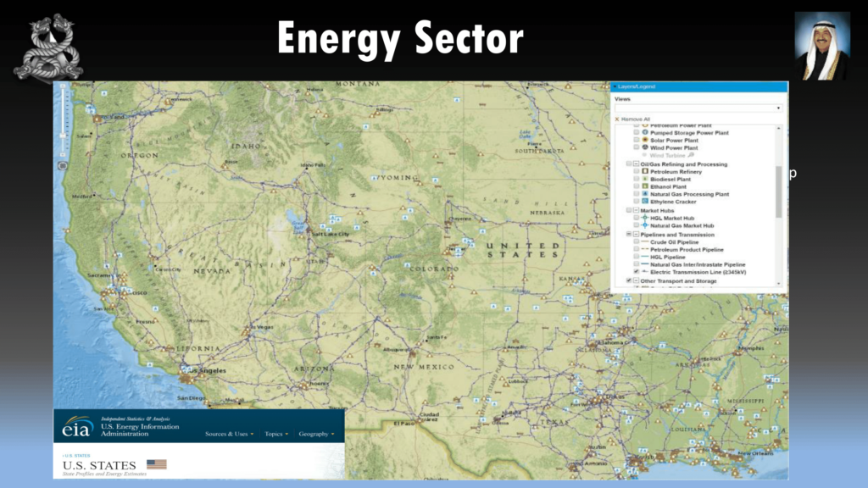Screen dimensions: 868x488
Task: Enable the Natural Gas Market Hub checkbox
Action: coord(637,225)
